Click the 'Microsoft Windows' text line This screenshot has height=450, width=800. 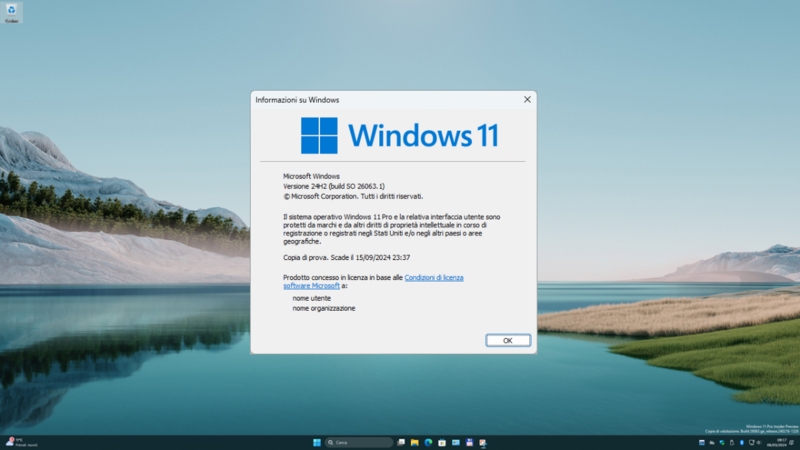[311, 176]
